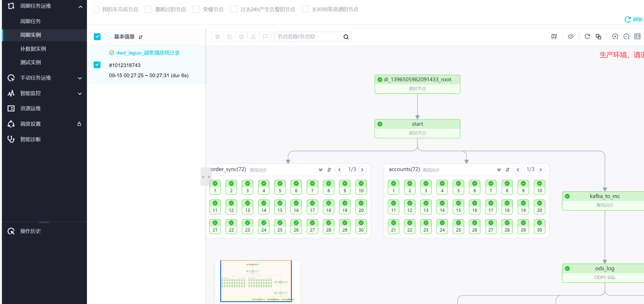Uncheck the instance #1012318743 checkbox

coord(97,65)
